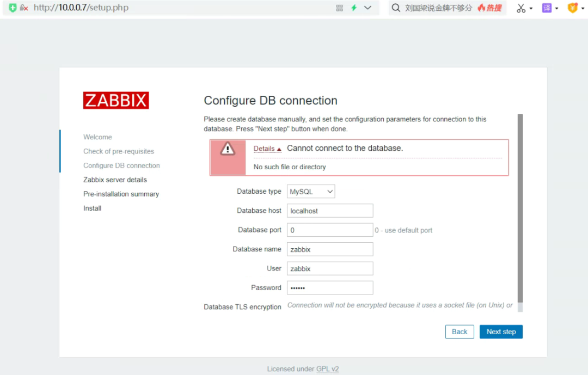
Task: Select the Pre-installation summary step
Action: pyautogui.click(x=121, y=194)
